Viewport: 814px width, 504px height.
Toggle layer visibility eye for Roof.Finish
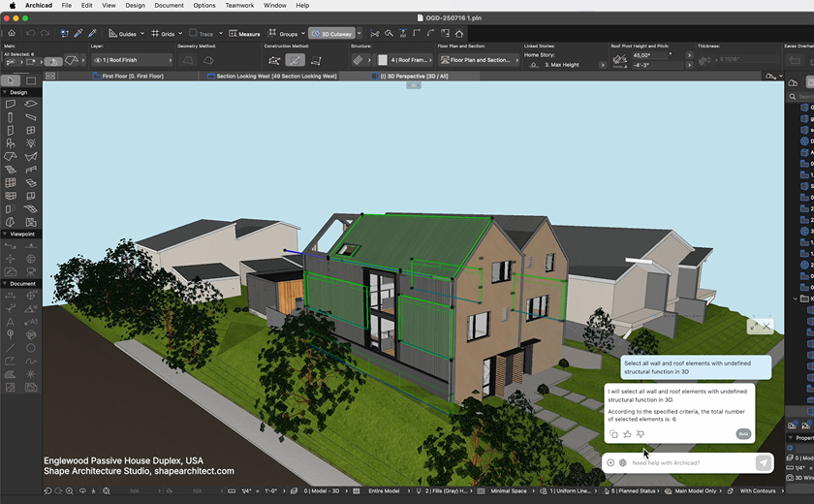click(x=97, y=60)
